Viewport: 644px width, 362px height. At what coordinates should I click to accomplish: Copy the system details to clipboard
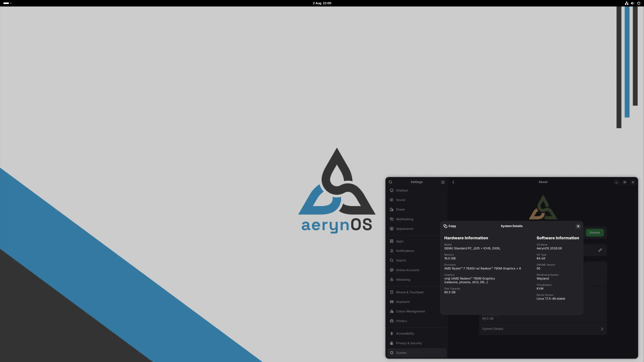pos(450,226)
